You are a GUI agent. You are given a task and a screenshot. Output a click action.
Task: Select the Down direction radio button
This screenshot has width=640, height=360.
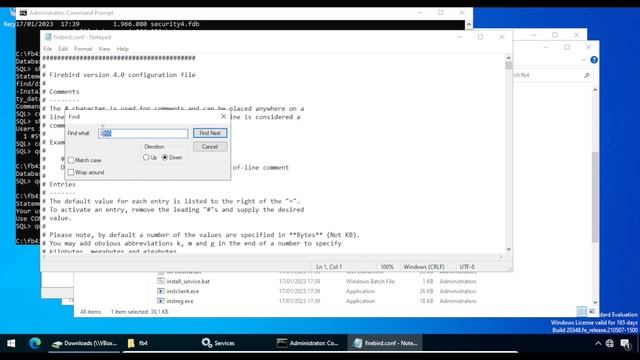tap(165, 158)
